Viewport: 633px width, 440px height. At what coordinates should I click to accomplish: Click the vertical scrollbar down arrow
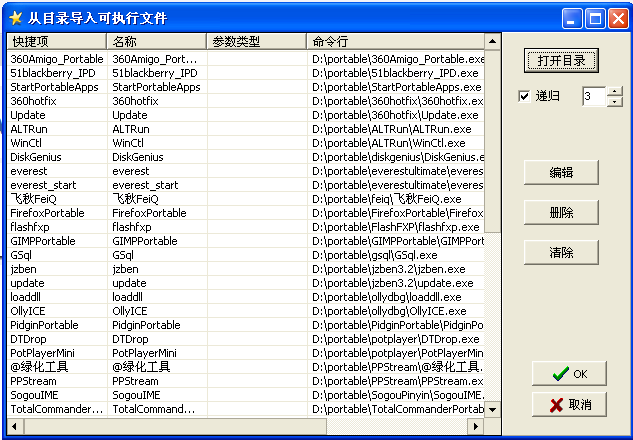point(493,410)
